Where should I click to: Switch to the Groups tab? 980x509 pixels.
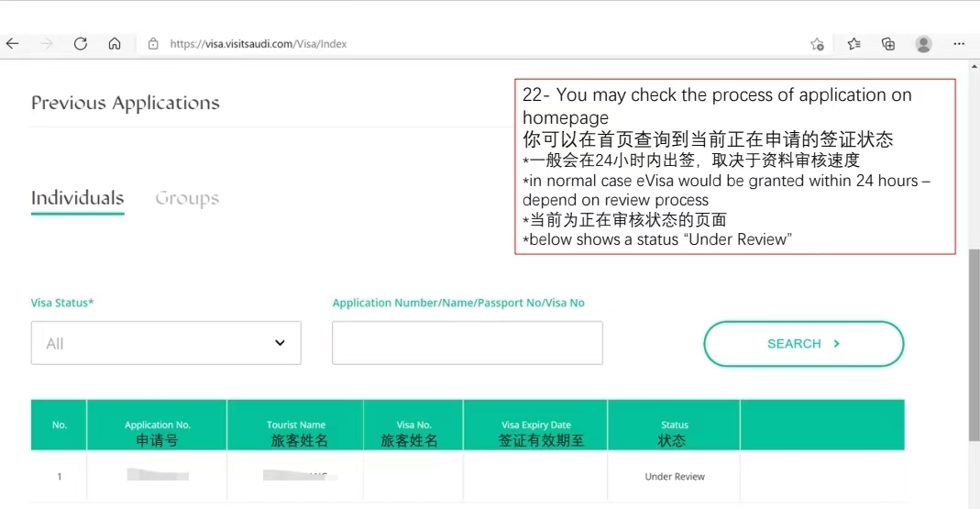point(188,198)
